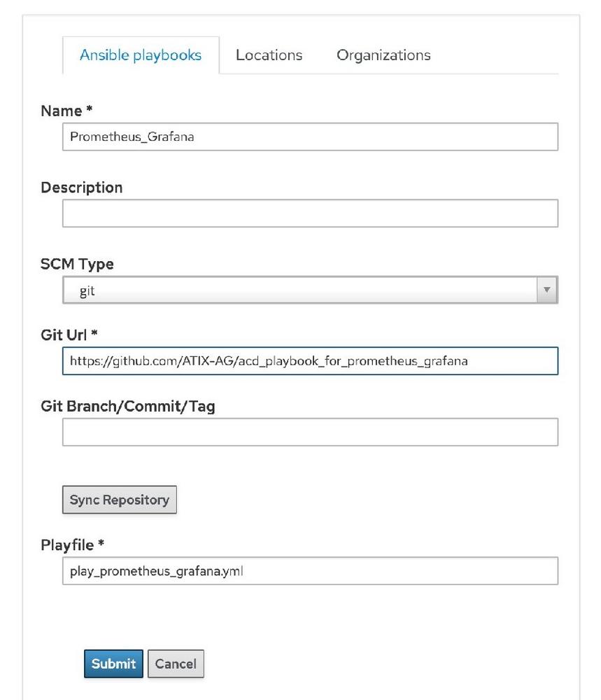
Task: Click inside the Git Url field
Action: pyautogui.click(x=310, y=360)
